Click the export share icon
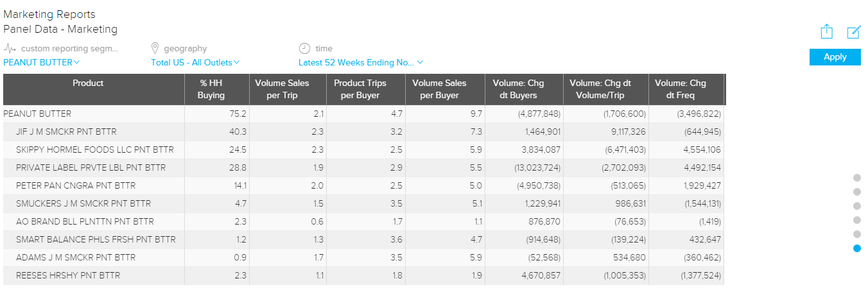 coord(827,31)
